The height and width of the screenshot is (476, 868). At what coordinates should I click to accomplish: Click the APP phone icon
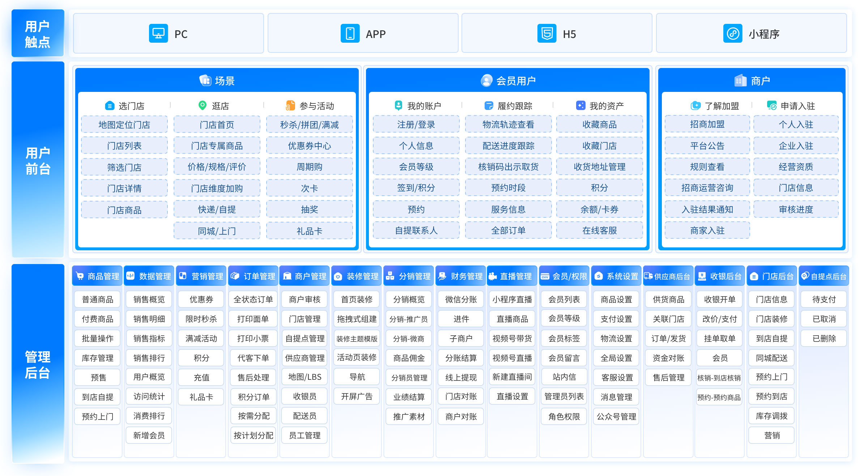click(350, 34)
